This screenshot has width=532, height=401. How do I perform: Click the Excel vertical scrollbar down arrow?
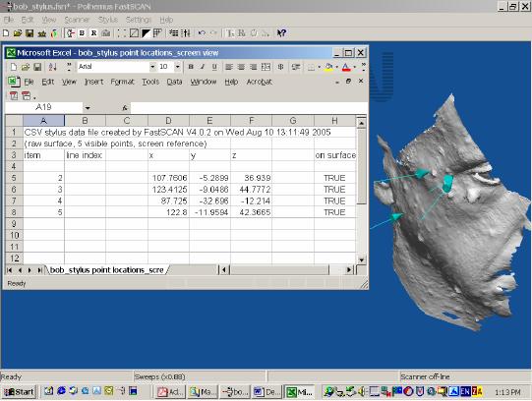point(361,260)
